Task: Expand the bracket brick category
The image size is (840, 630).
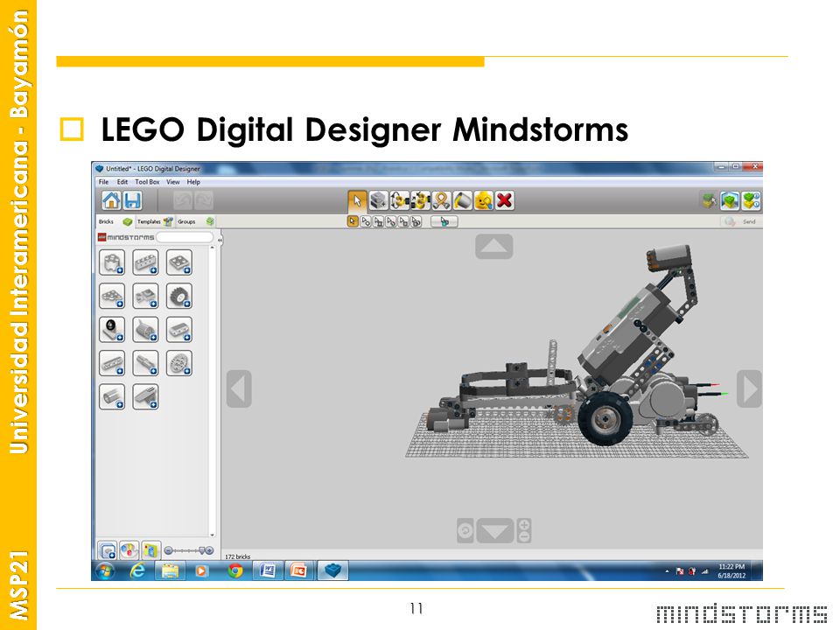Action: point(146,297)
